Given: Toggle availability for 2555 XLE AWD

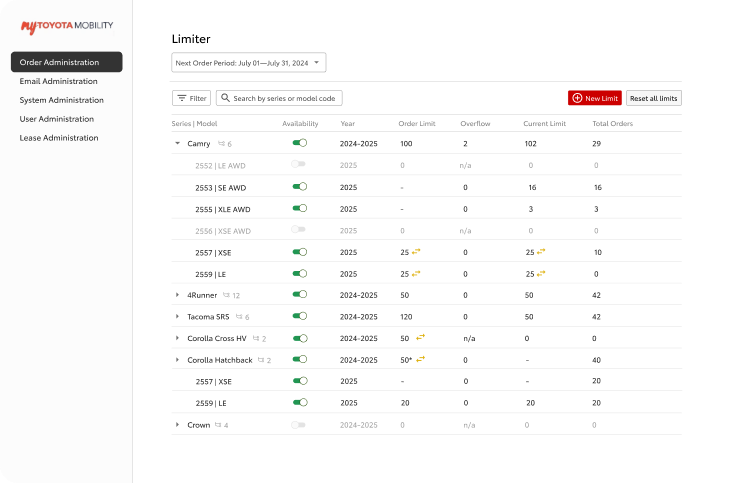Looking at the screenshot, I should 300,208.
